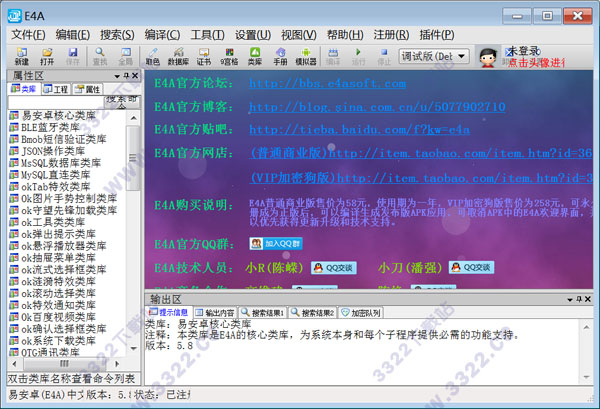Open the 调试版 build mode dropdown
The height and width of the screenshot is (409, 600).
(x=462, y=56)
